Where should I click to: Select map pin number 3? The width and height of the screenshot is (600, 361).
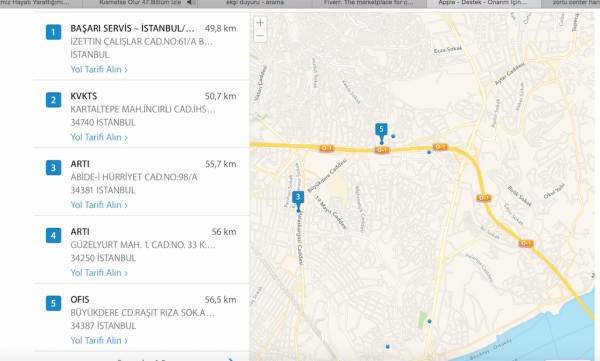click(298, 201)
